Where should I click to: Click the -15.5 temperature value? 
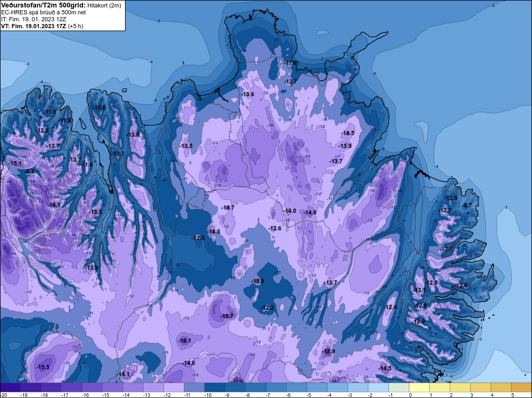(x=43, y=367)
